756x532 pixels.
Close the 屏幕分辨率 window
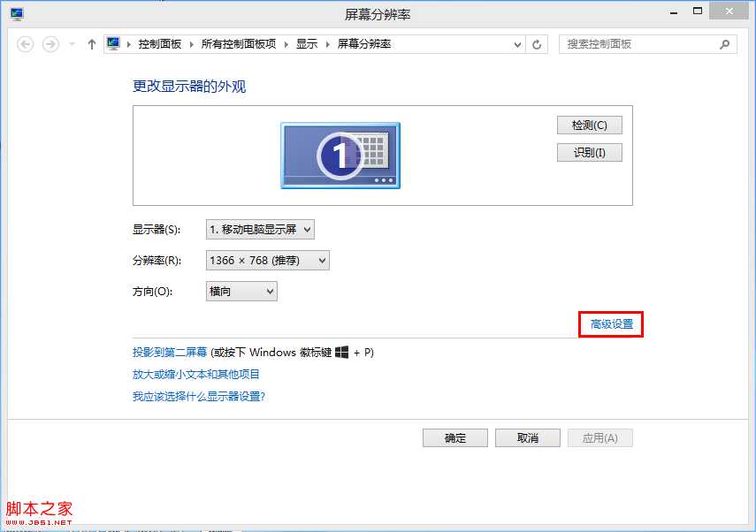[729, 11]
